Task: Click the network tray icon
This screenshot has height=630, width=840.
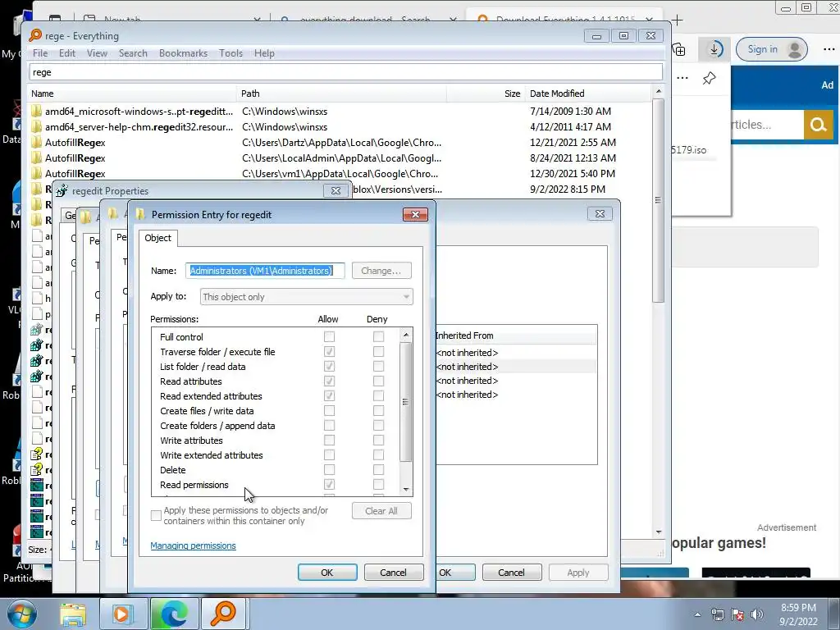Action: [x=717, y=614]
